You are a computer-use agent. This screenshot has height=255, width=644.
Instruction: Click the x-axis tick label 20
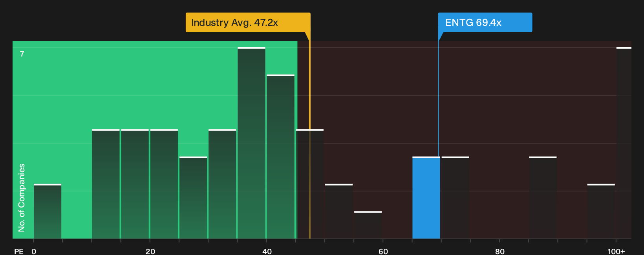[150, 251]
